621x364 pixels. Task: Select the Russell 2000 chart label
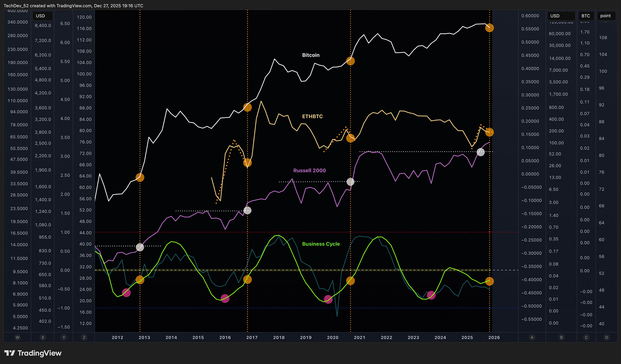[x=309, y=170]
